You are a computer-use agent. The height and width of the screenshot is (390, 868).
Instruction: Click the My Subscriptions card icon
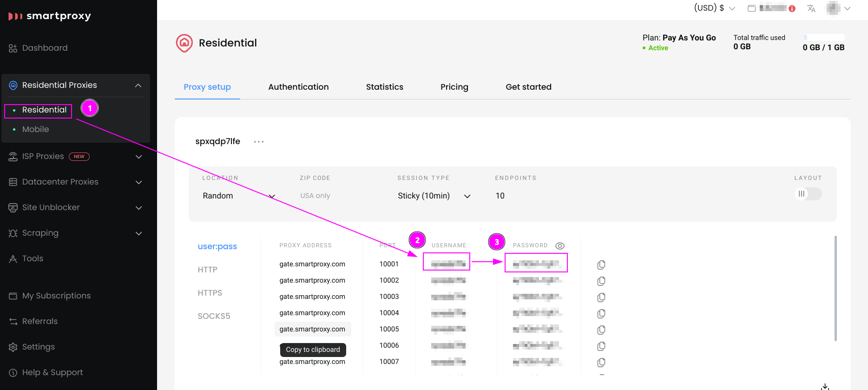(x=13, y=296)
